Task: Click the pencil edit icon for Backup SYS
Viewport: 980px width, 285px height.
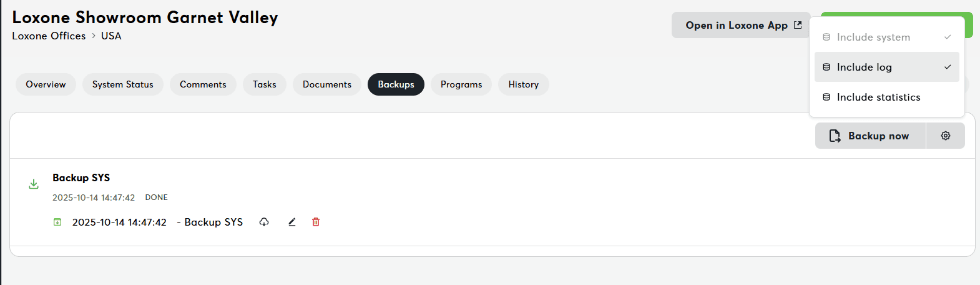Action: 292,222
